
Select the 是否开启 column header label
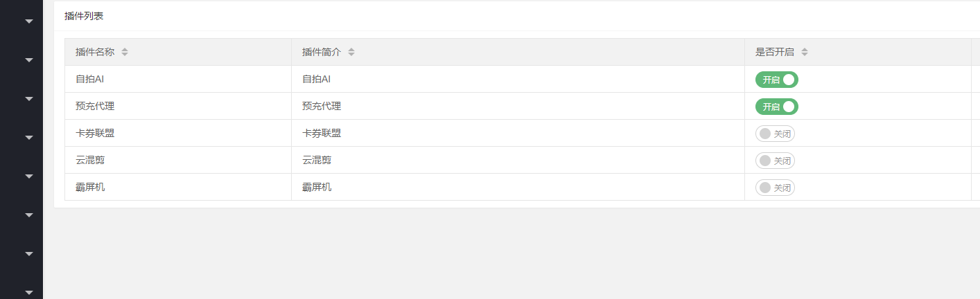tap(775, 52)
